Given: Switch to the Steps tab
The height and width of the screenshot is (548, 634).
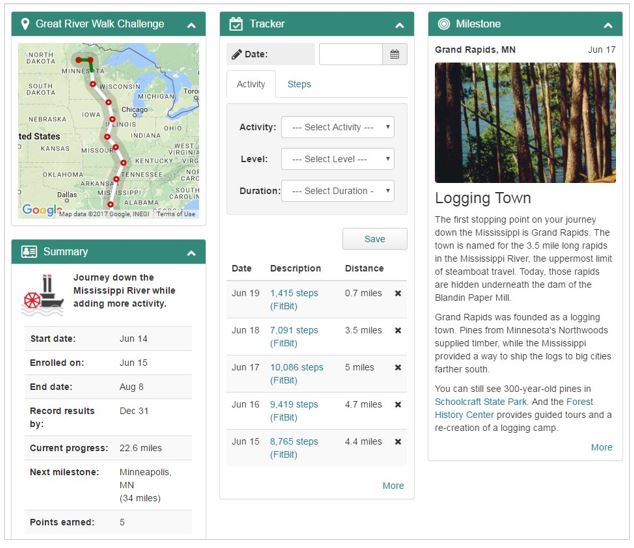Looking at the screenshot, I should pyautogui.click(x=299, y=84).
